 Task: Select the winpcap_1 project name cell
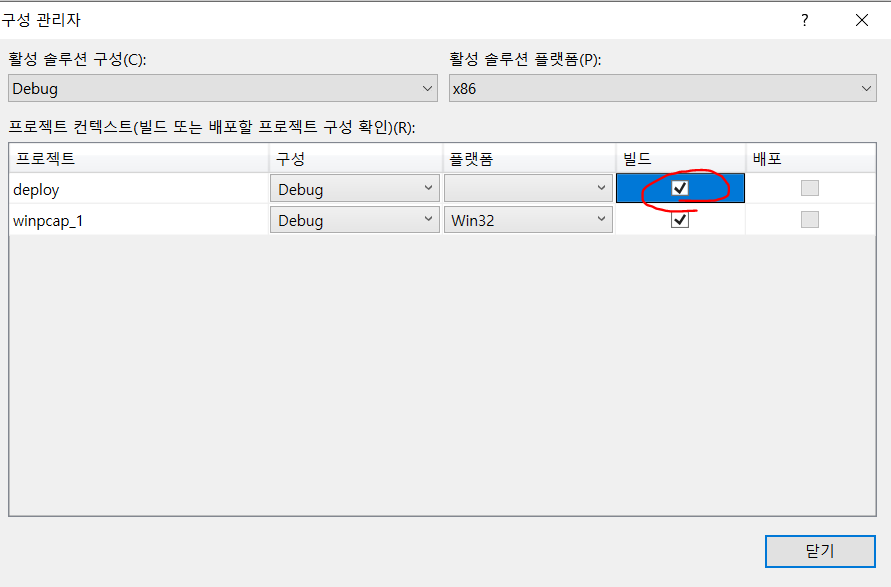click(x=139, y=220)
